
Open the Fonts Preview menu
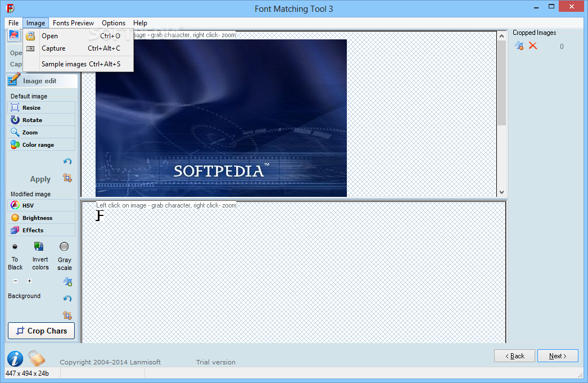pos(73,23)
